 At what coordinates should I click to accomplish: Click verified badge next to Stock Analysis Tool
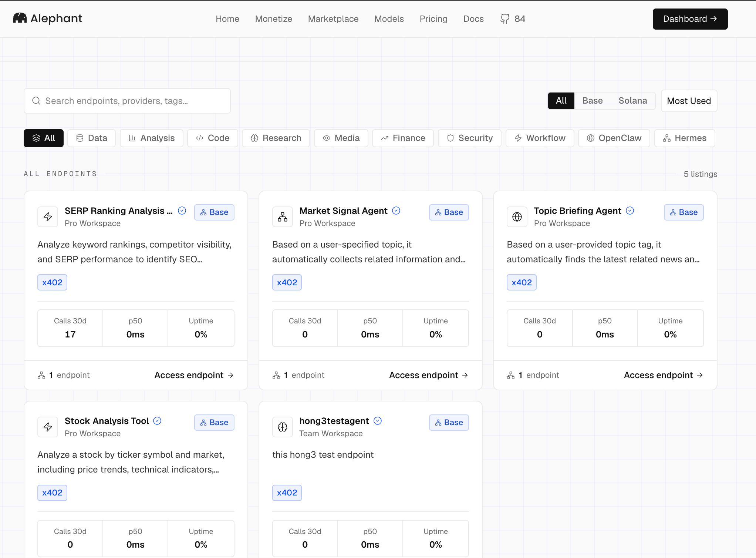point(157,421)
